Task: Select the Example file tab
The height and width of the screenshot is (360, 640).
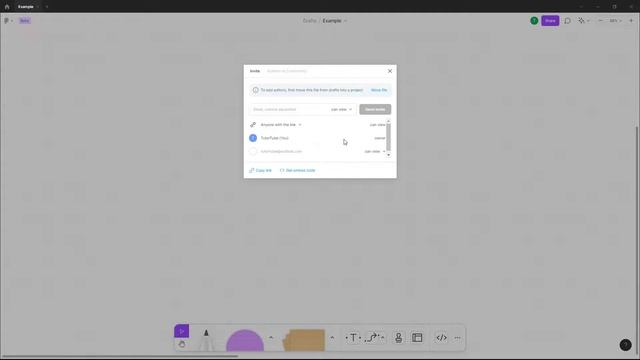Action: [25, 7]
